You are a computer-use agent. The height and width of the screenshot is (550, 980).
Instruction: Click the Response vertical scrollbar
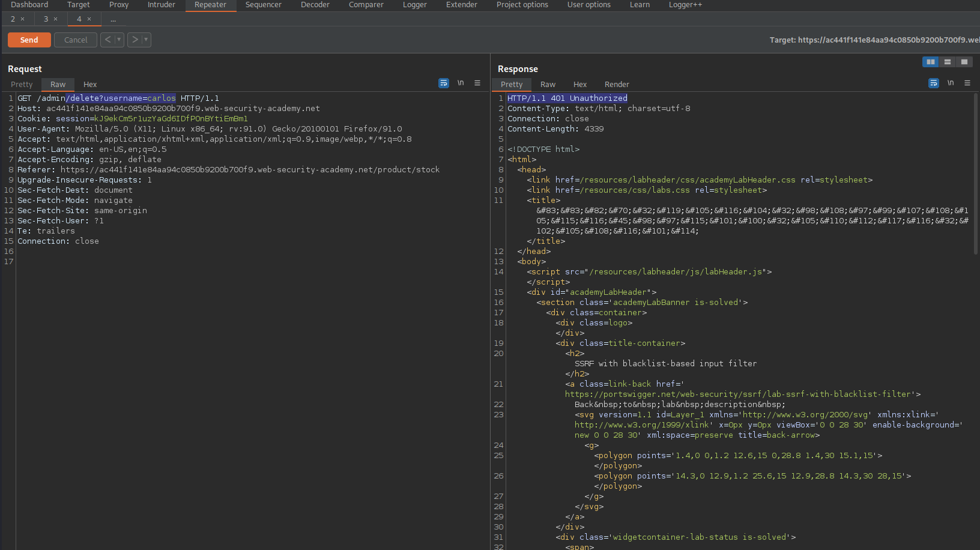(x=976, y=174)
